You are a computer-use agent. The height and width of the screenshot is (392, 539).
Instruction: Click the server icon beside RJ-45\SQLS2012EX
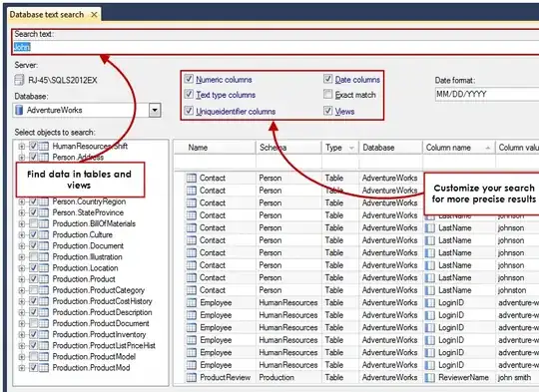pyautogui.click(x=19, y=80)
